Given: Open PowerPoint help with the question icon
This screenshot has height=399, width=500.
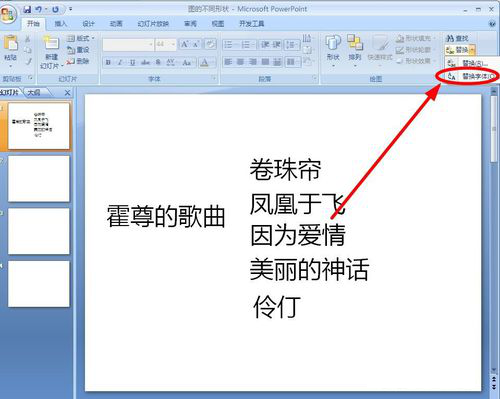Looking at the screenshot, I should pos(492,24).
